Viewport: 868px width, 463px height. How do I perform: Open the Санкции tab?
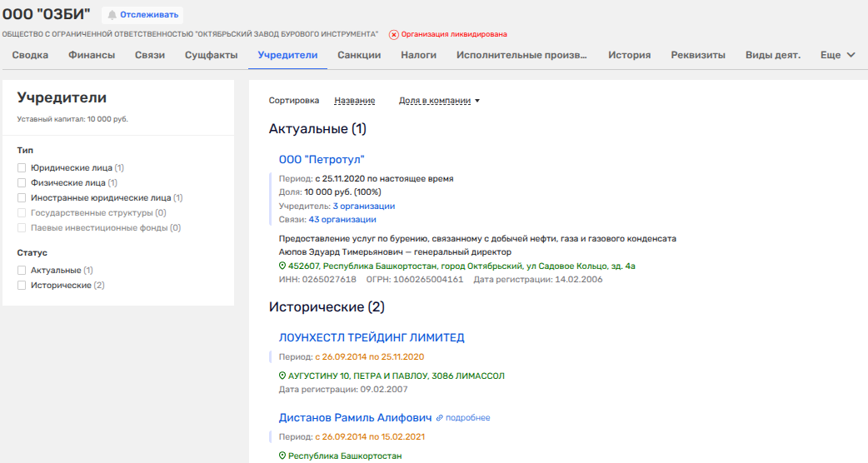[359, 55]
